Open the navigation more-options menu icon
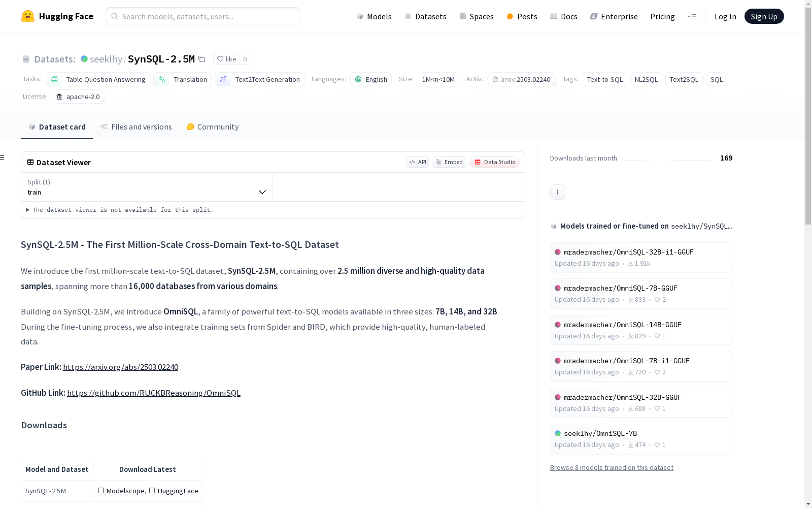 [x=692, y=16]
